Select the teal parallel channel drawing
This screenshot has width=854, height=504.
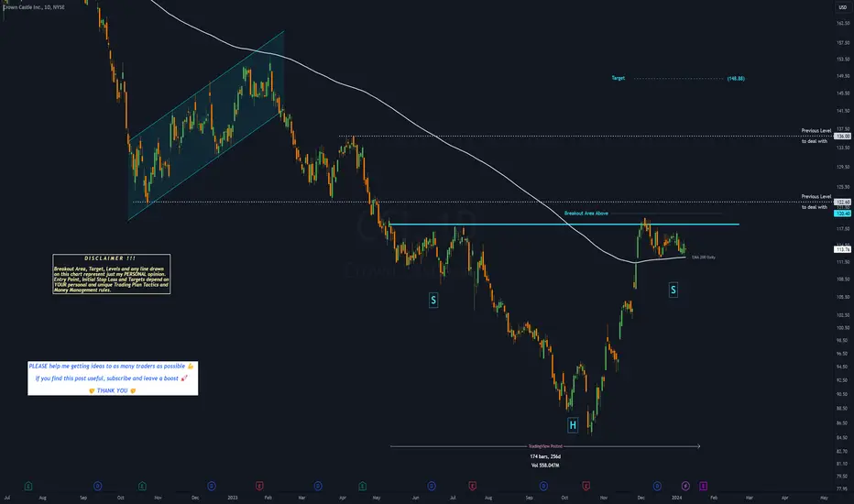click(x=206, y=126)
